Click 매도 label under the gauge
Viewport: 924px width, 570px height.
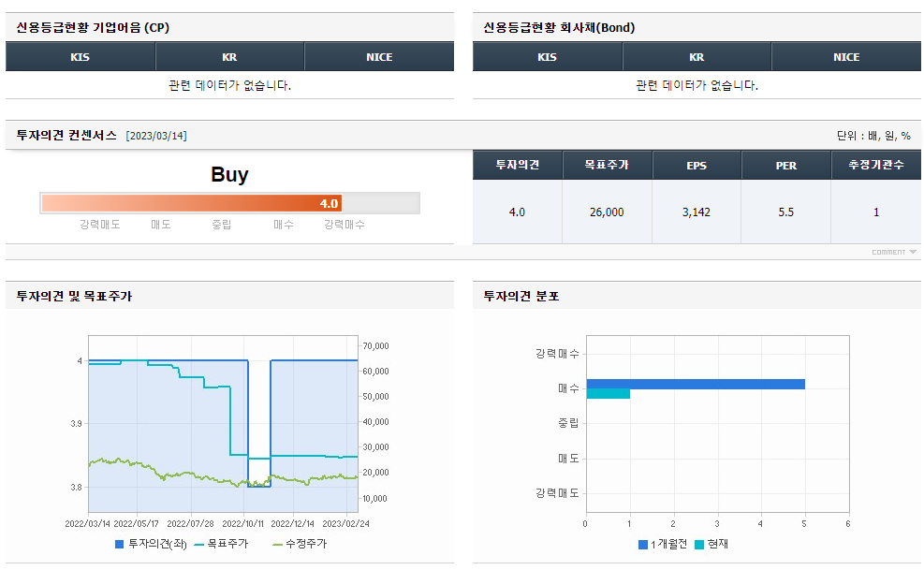click(x=161, y=225)
